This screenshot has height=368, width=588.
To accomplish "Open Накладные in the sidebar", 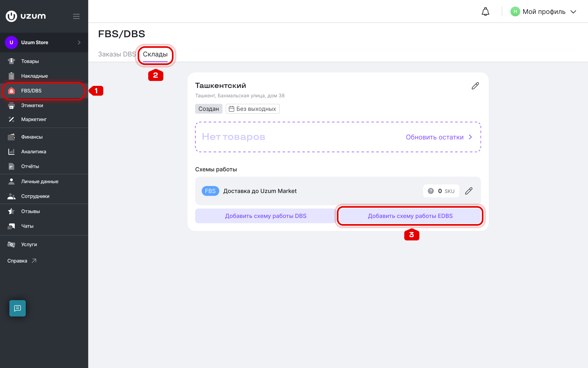I will (44, 76).
